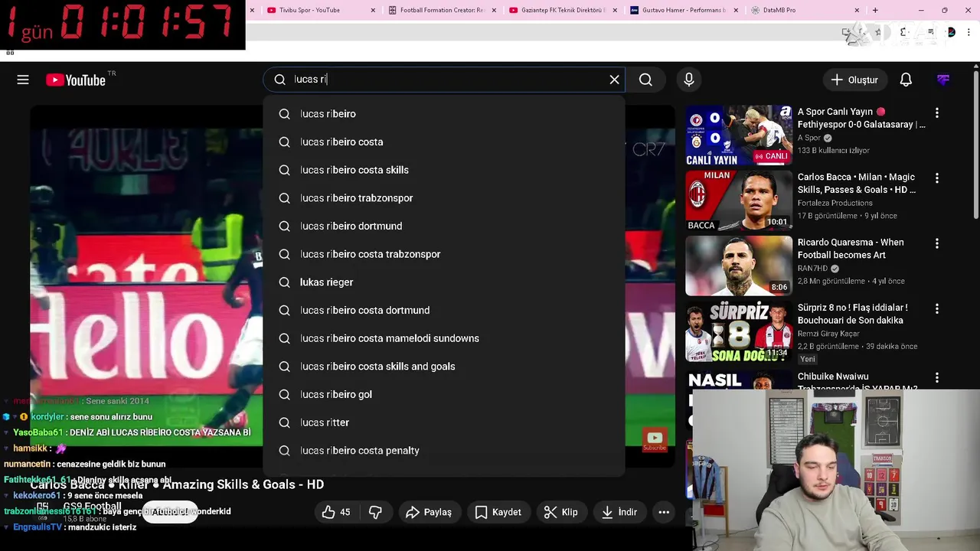Image resolution: width=980 pixels, height=551 pixels.
Task: Open notifications bell
Action: click(906, 80)
